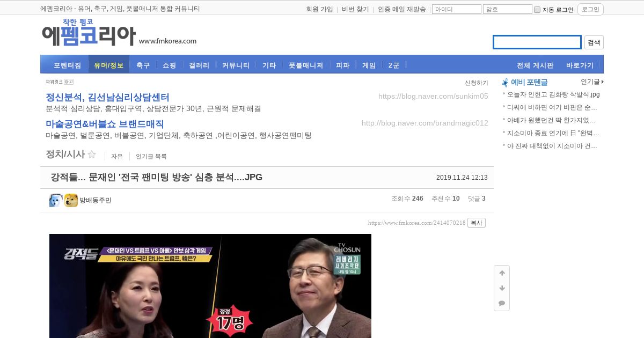This screenshot has height=338, width=644.
Task: Jump to bottom with down-arrow icon
Action: (502, 288)
